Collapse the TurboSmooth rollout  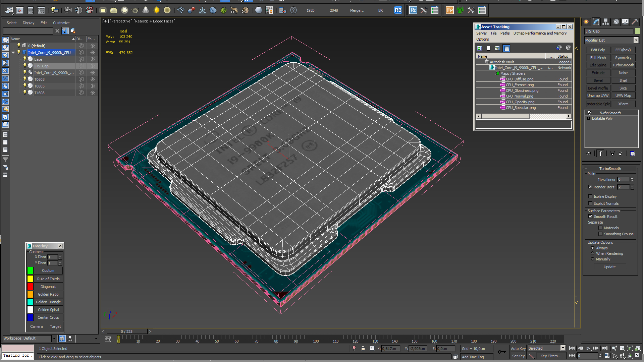[610, 169]
